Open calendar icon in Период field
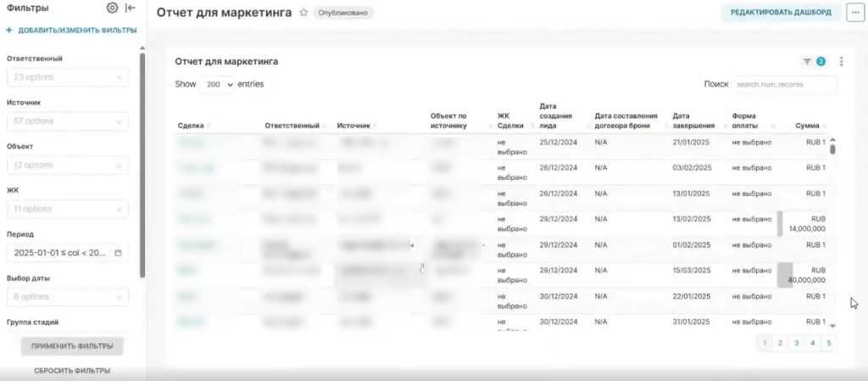Image resolution: width=868 pixels, height=381 pixels. pos(119,253)
